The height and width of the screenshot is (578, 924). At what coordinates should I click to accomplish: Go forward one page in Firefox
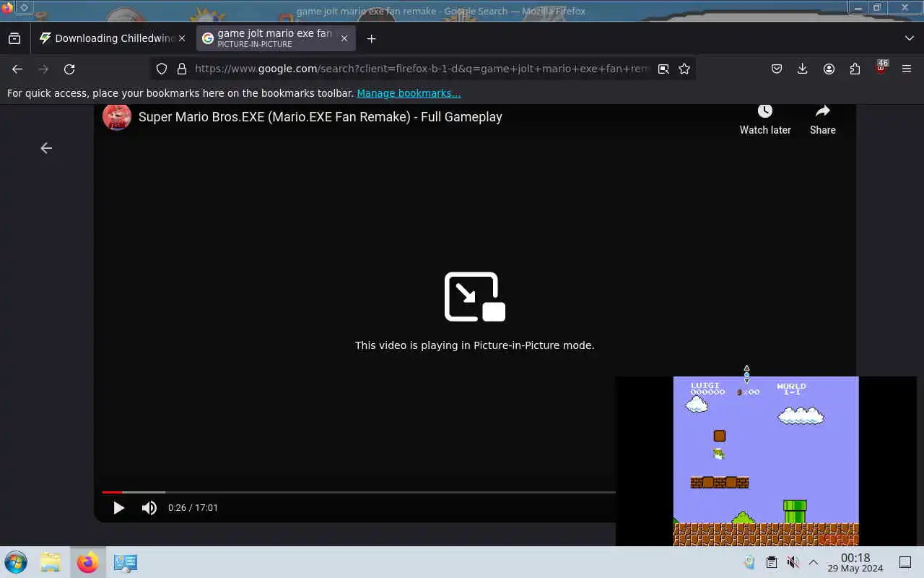[x=43, y=69]
